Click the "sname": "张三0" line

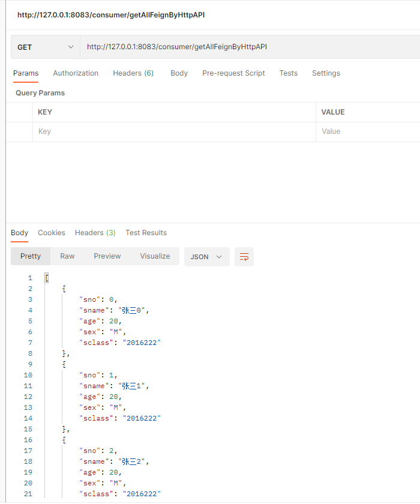click(x=114, y=311)
